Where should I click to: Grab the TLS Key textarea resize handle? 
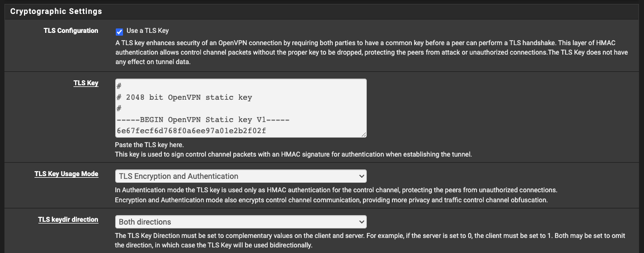click(x=363, y=134)
